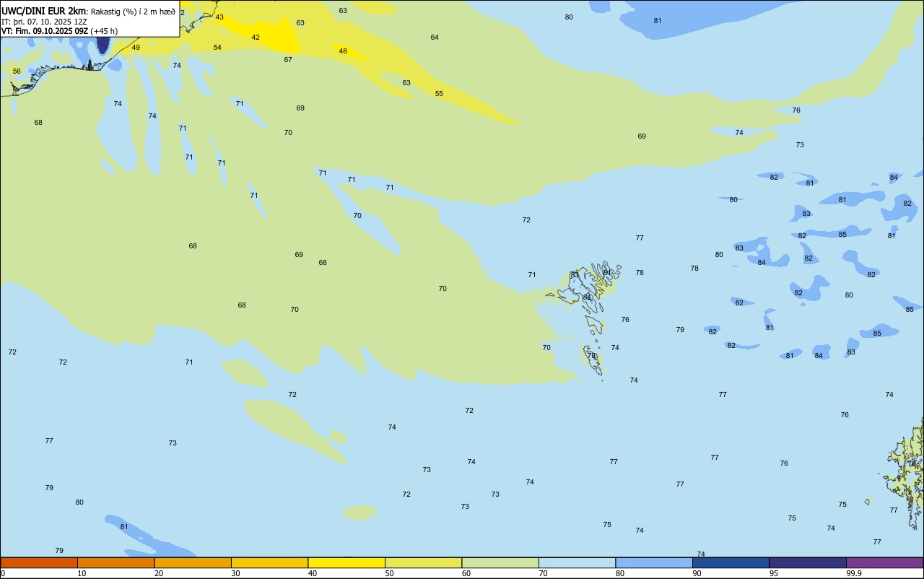
Task: Click the humidity value 56 on the map
Action: pyautogui.click(x=17, y=71)
